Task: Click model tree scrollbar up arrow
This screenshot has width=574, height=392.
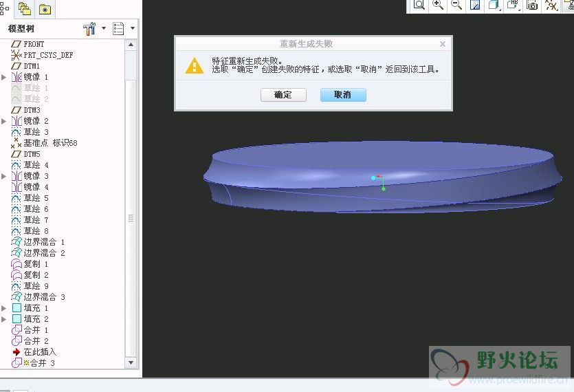Action: 131,45
